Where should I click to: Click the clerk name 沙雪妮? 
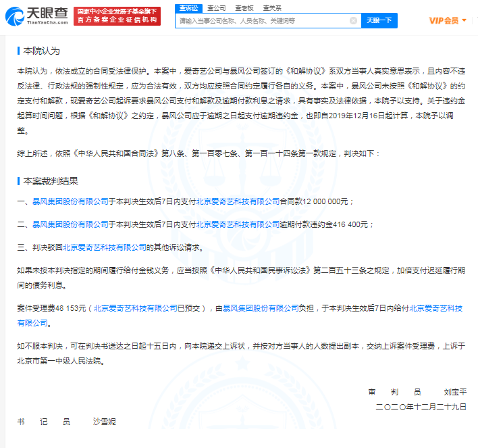[x=104, y=422]
